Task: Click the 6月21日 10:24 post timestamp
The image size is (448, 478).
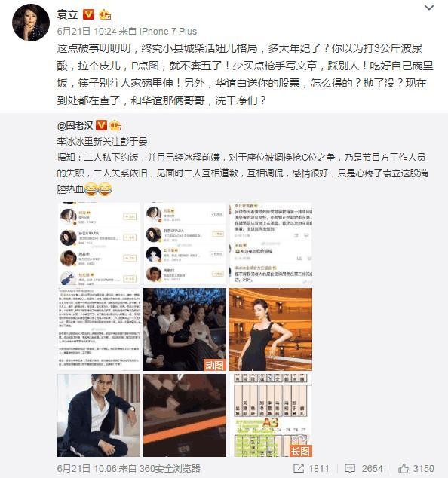Action: pos(87,32)
